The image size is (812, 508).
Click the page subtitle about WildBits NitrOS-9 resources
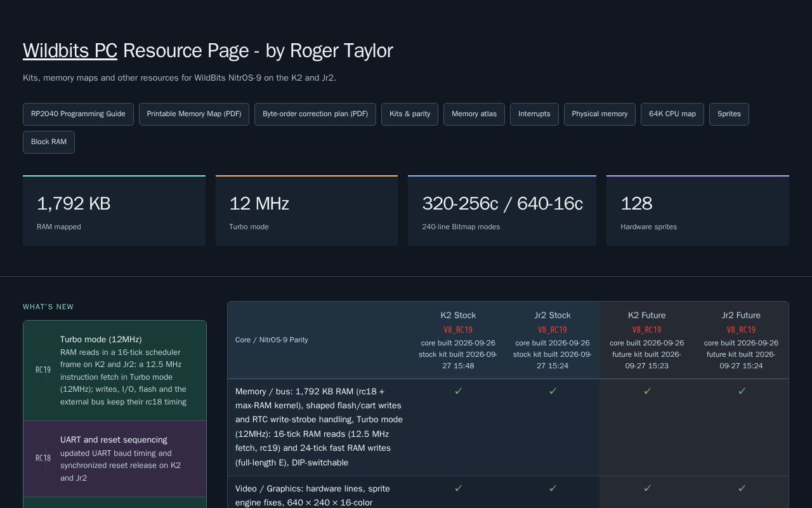point(180,78)
